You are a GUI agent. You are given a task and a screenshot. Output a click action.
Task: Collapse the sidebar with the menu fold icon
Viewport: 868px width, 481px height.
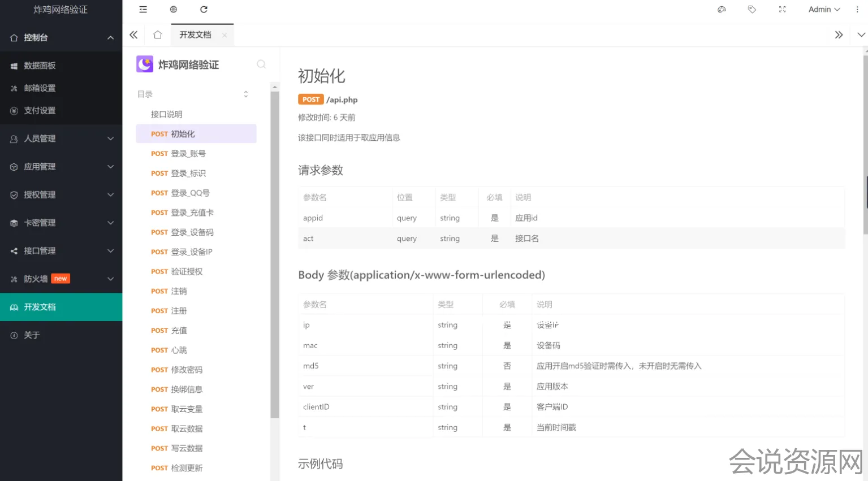(143, 10)
